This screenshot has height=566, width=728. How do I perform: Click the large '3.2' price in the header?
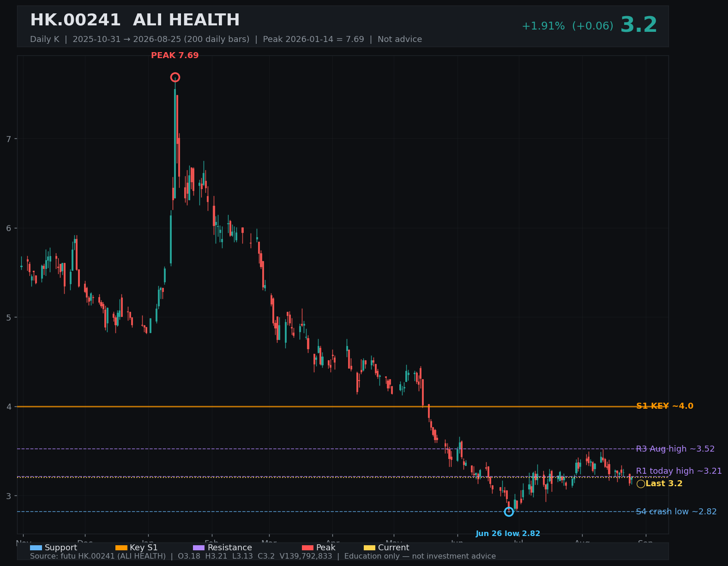[x=638, y=25]
